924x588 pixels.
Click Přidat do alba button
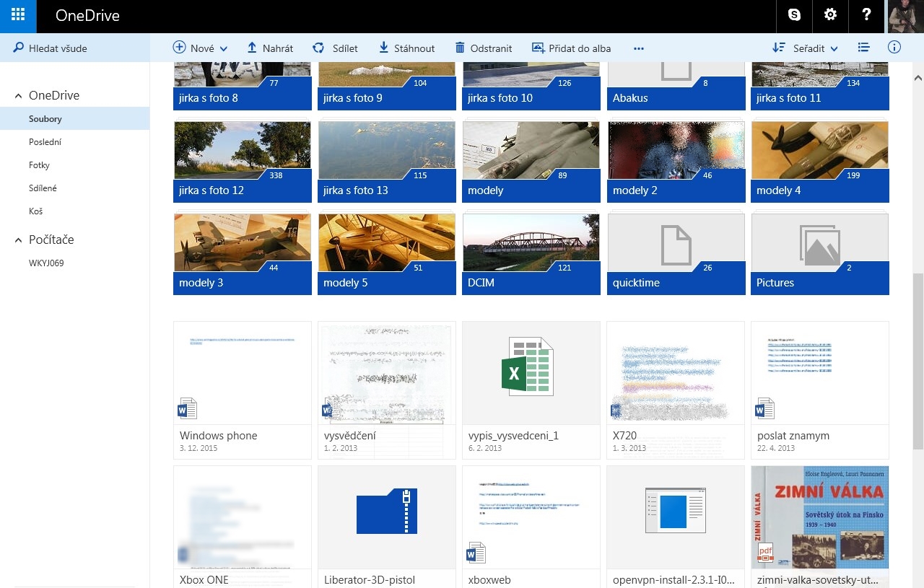click(571, 48)
